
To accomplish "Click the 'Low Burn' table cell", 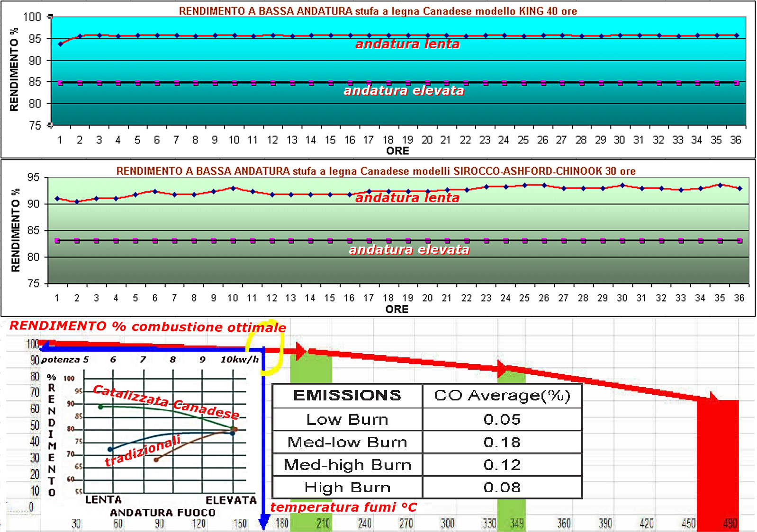I will [347, 419].
